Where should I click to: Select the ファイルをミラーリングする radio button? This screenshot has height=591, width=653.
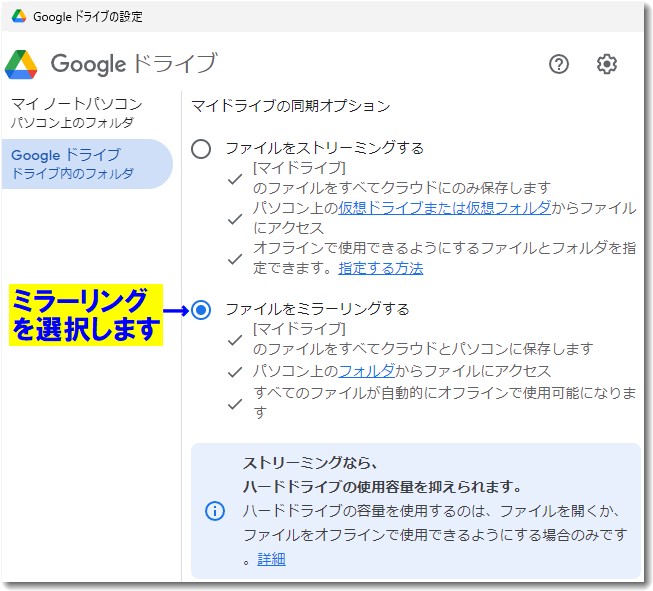tap(202, 310)
